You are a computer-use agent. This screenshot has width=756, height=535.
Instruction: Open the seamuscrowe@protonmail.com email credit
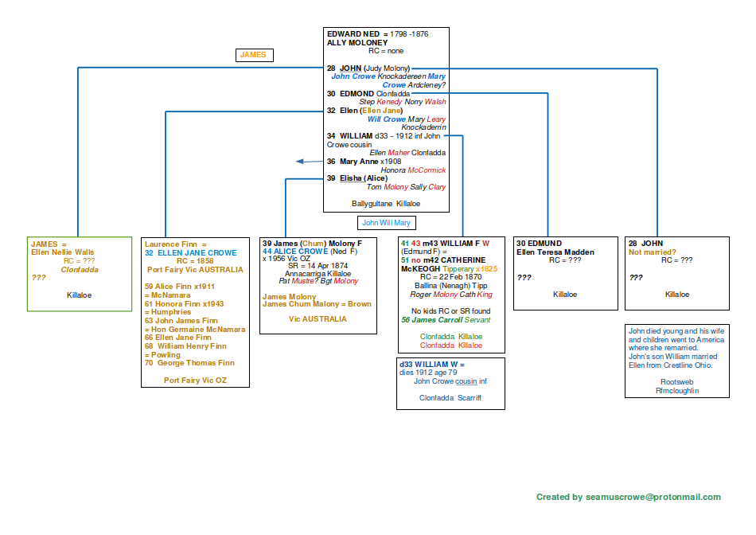coord(628,497)
